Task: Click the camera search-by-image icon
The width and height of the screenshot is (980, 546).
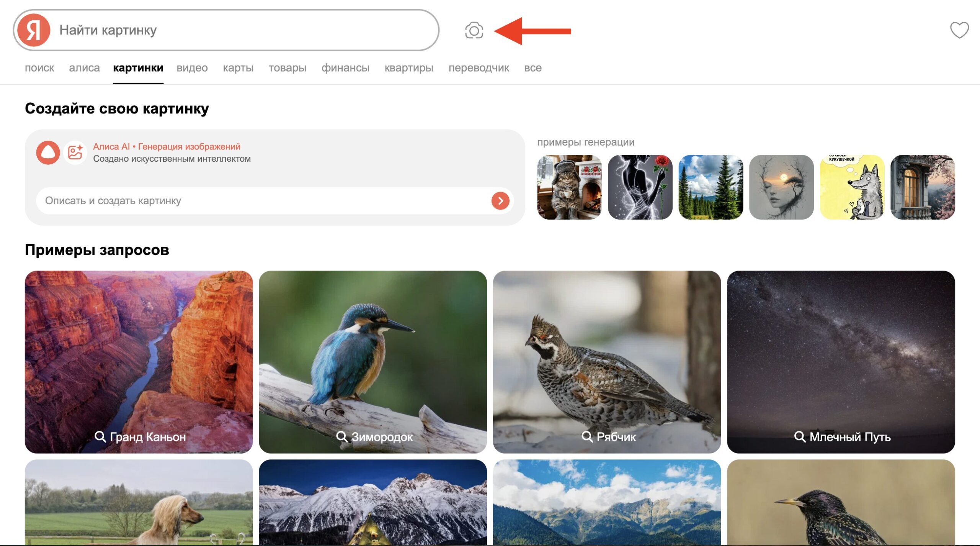Action: click(x=474, y=31)
